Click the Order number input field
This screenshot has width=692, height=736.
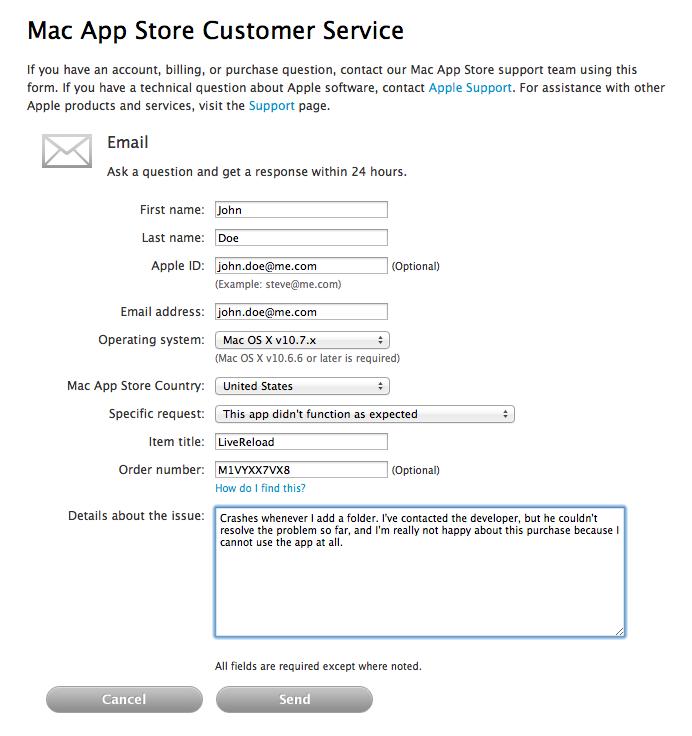(301, 469)
